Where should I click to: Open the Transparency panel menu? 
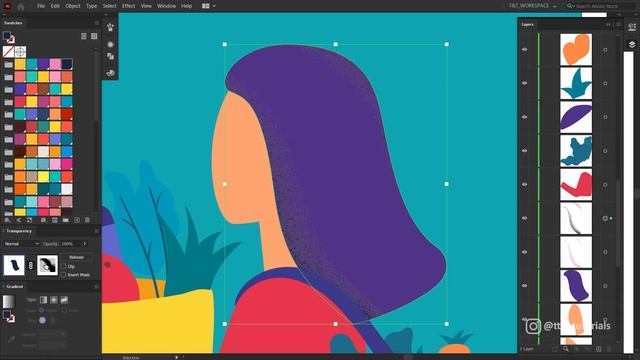(x=96, y=231)
